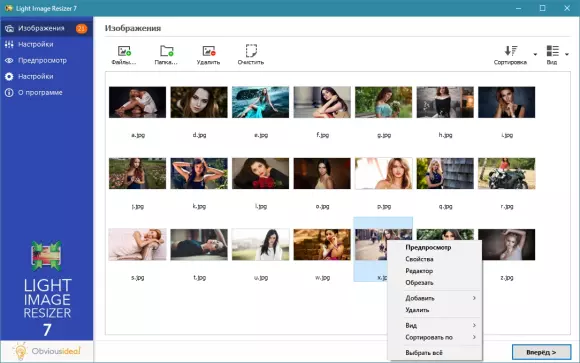Open the Вид dropdown arrow in toolbar

[567, 54]
